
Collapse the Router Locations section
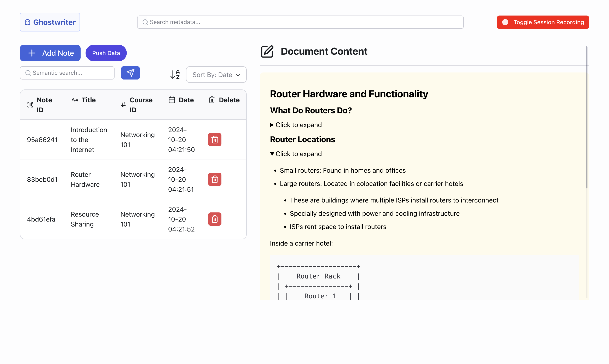click(296, 154)
